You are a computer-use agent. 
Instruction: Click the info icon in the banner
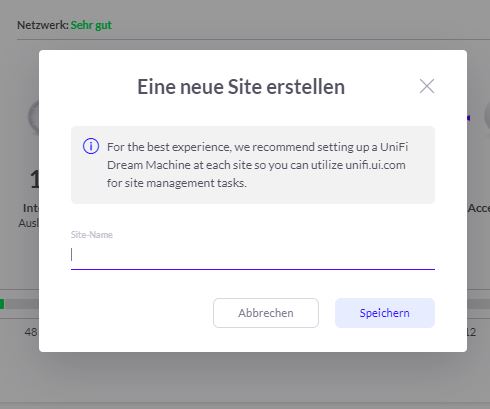point(91,146)
